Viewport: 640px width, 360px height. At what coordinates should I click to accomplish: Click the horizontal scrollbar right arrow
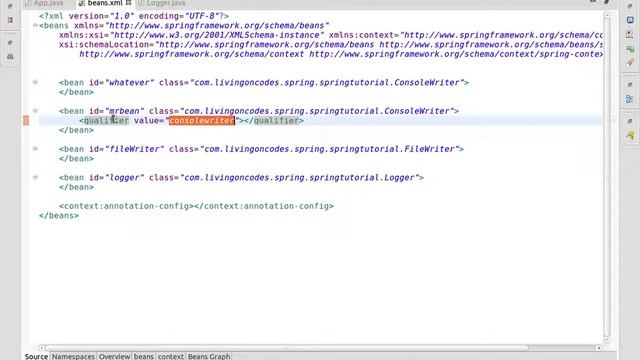(x=598, y=348)
